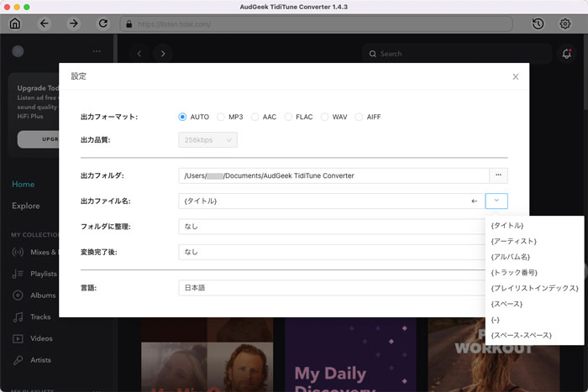588x392 pixels.
Task: Go back in Tidal player history
Action: pyautogui.click(x=139, y=54)
